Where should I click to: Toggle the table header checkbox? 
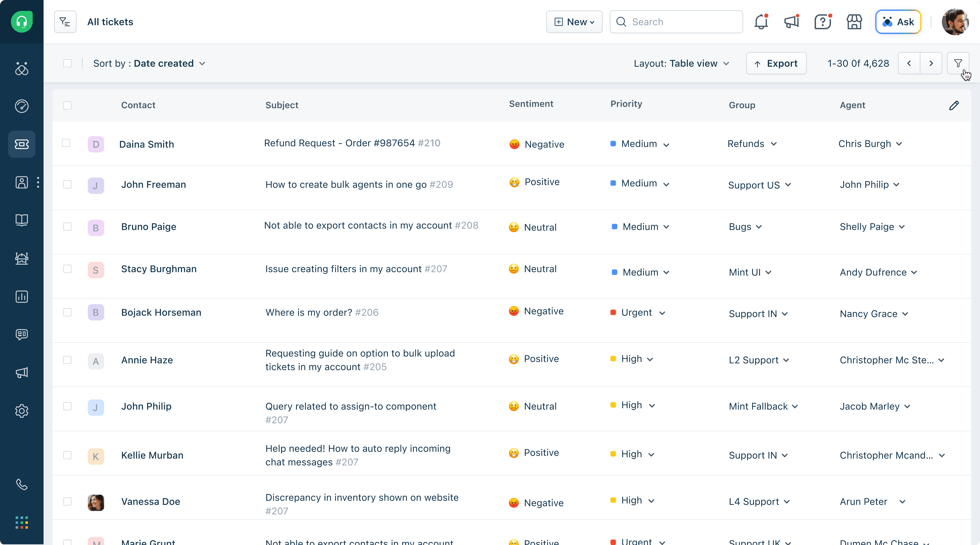[67, 105]
